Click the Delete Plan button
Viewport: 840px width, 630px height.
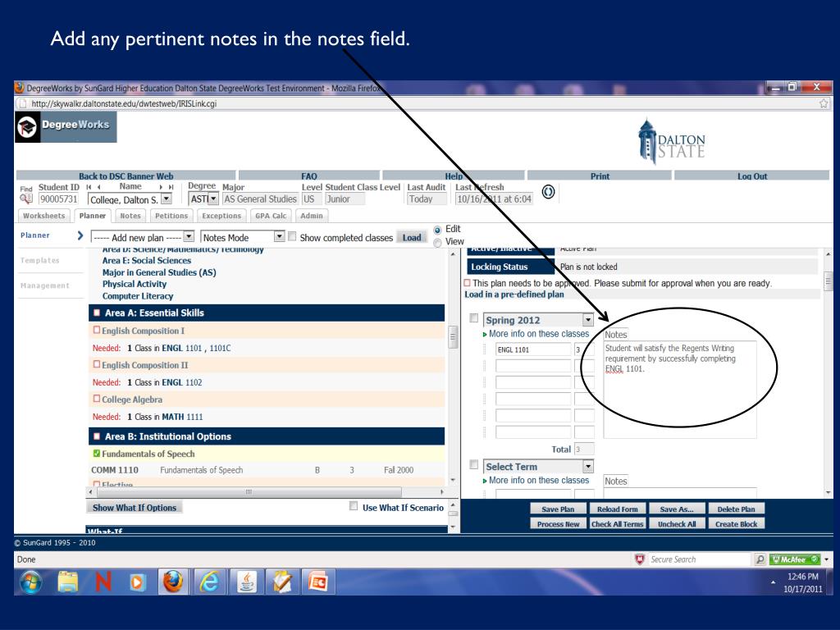coord(736,509)
